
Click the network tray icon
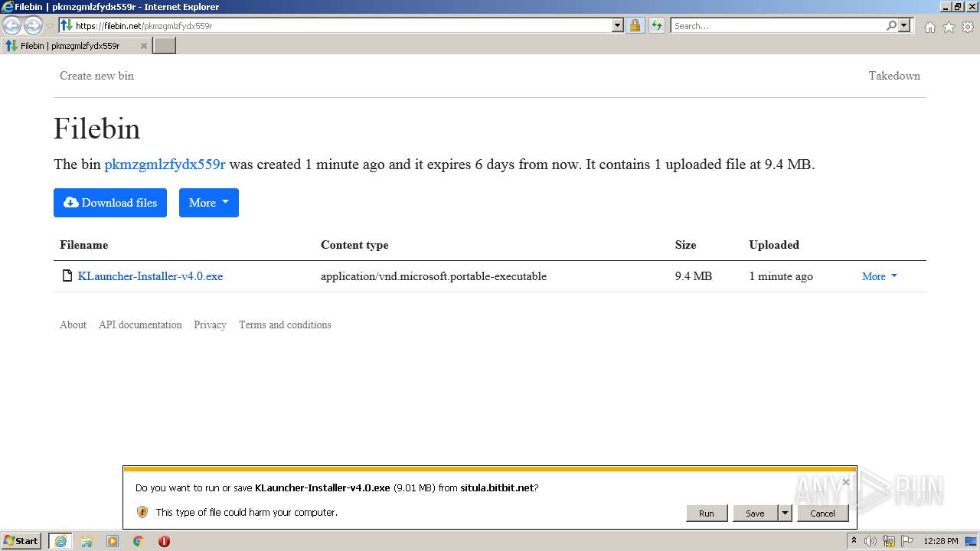pyautogui.click(x=889, y=541)
